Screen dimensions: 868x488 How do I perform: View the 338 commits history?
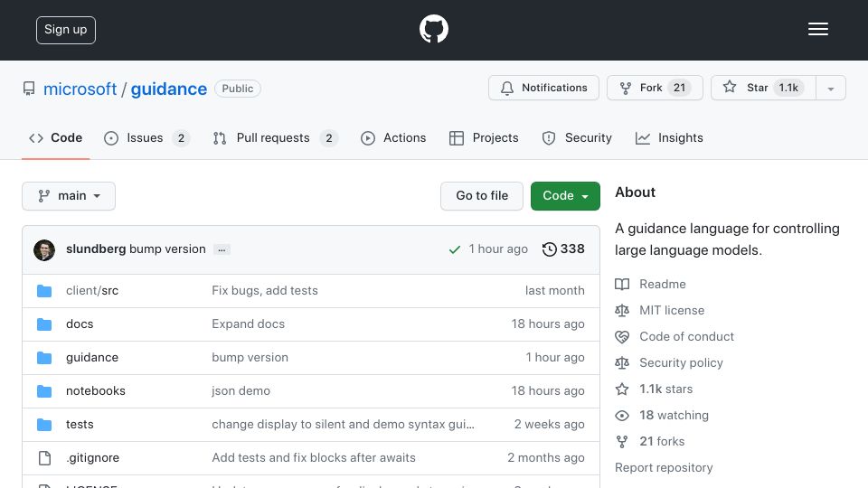click(x=563, y=249)
